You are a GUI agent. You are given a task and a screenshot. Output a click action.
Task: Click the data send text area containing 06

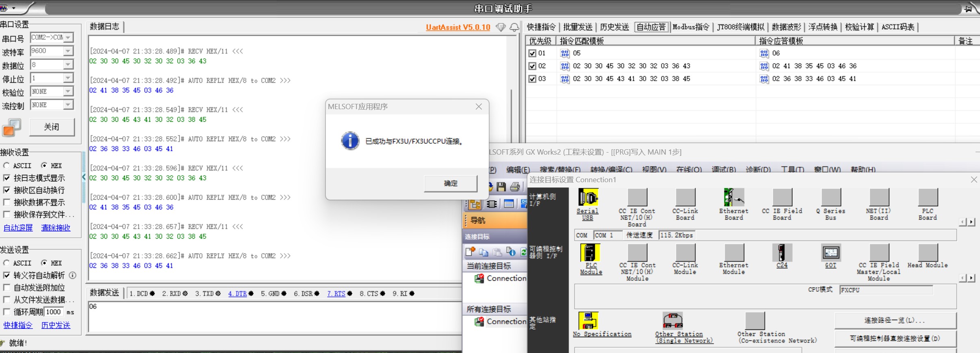[275, 317]
